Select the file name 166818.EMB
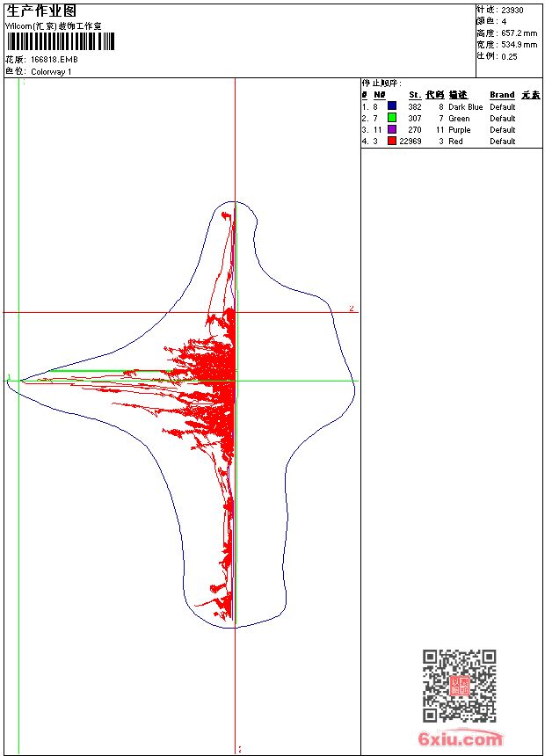The image size is (545, 756). coord(54,59)
